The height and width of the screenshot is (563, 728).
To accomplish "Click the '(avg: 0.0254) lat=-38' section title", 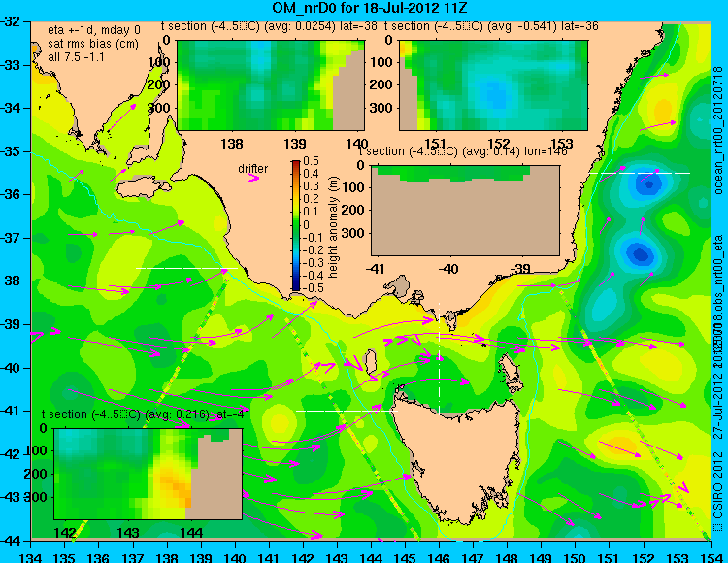I will 320,26.
